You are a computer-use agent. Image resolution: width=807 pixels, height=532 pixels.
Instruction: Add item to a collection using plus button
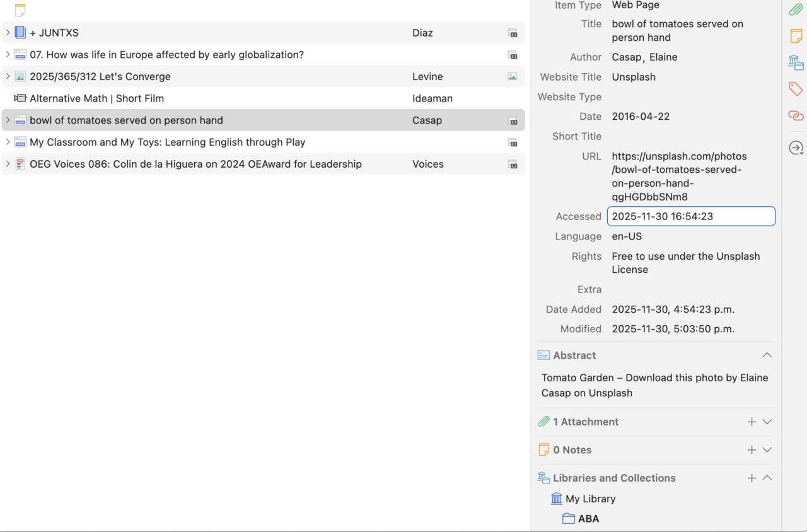coord(752,478)
